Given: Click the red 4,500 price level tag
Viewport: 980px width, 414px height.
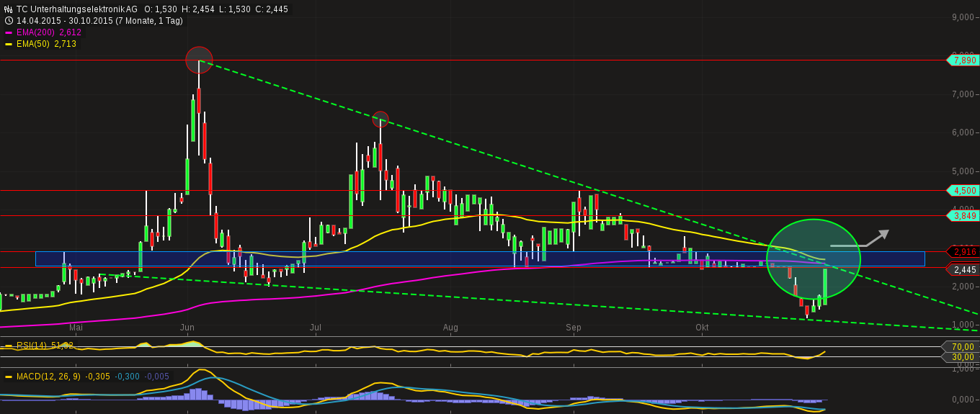Looking at the screenshot, I should click(x=962, y=191).
